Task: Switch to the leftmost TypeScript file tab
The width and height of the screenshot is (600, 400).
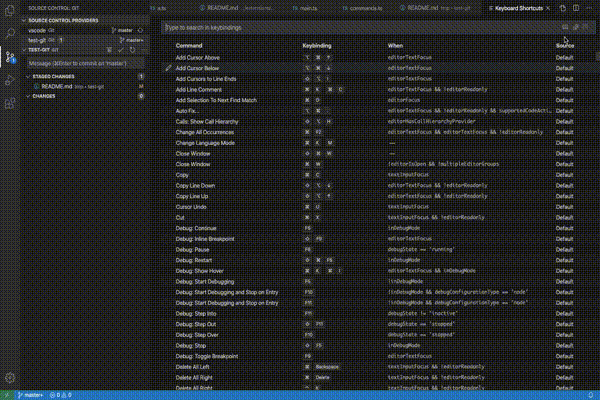Action: [x=158, y=8]
